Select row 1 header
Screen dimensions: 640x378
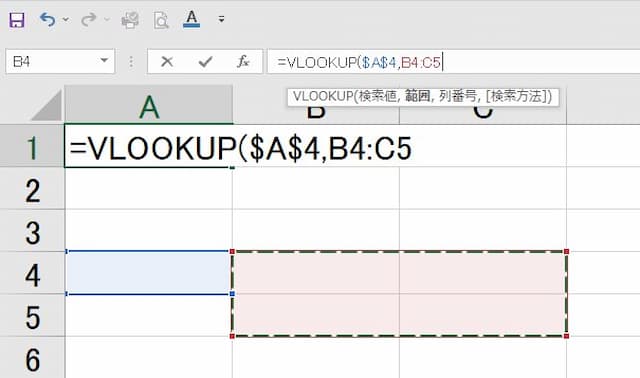coord(32,146)
